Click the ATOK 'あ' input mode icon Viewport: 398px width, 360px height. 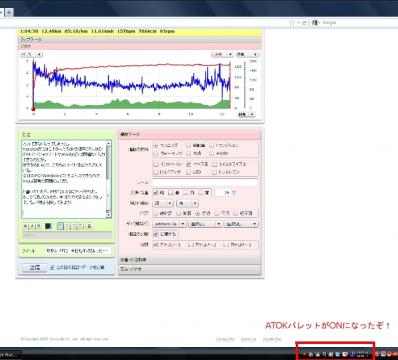coord(311,354)
